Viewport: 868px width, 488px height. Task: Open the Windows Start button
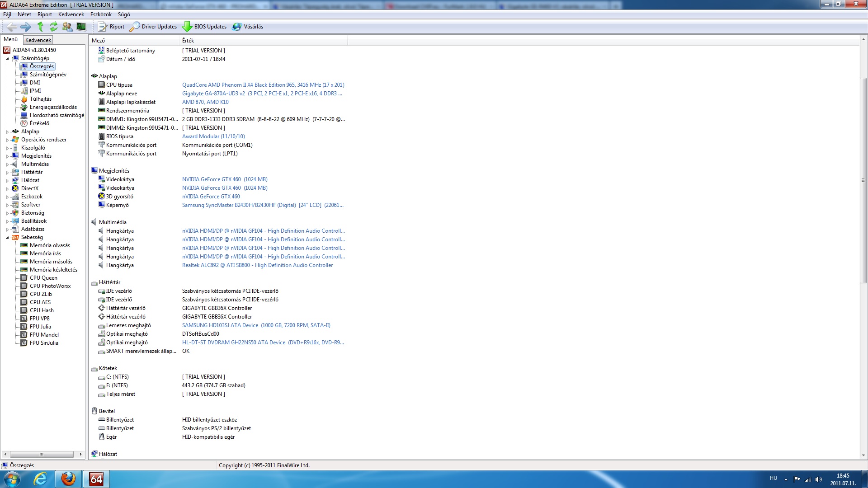pos(12,479)
